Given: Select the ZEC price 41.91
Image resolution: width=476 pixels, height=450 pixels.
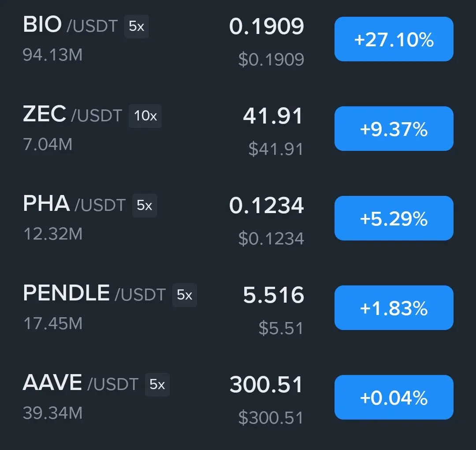Looking at the screenshot, I should coord(273,116).
